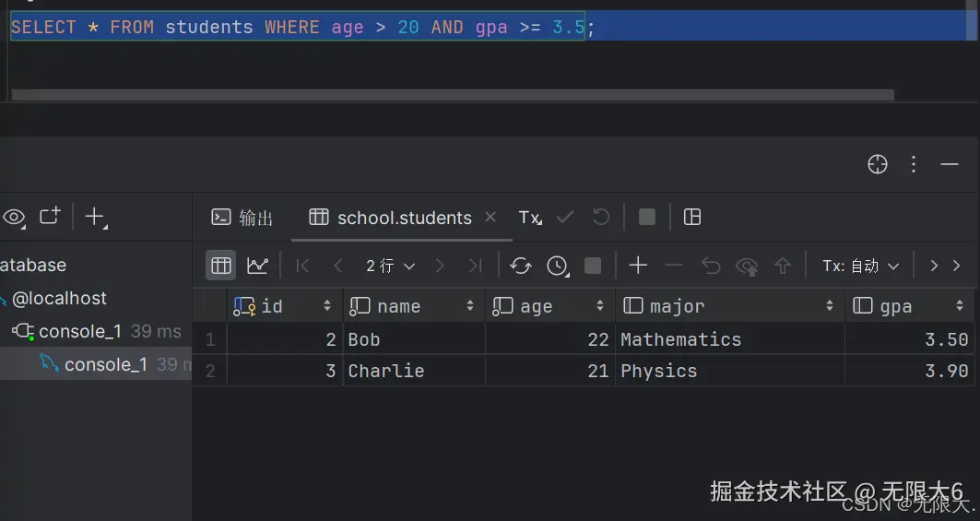Select the table view mode button

tap(220, 266)
